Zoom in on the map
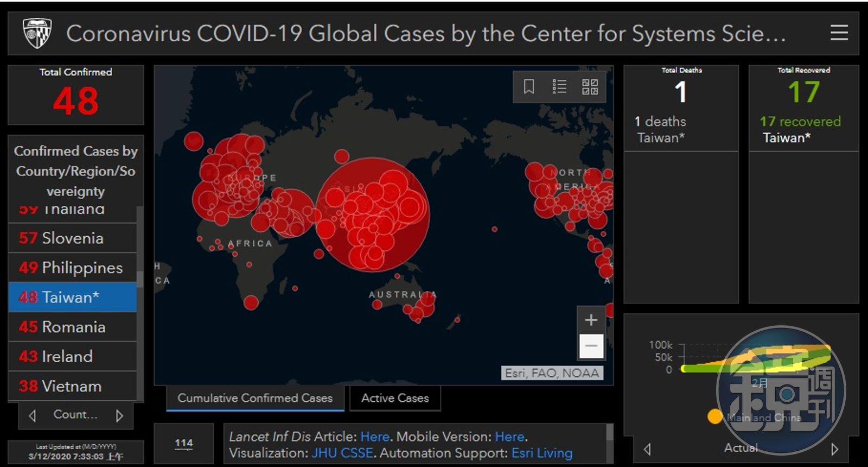 (591, 320)
